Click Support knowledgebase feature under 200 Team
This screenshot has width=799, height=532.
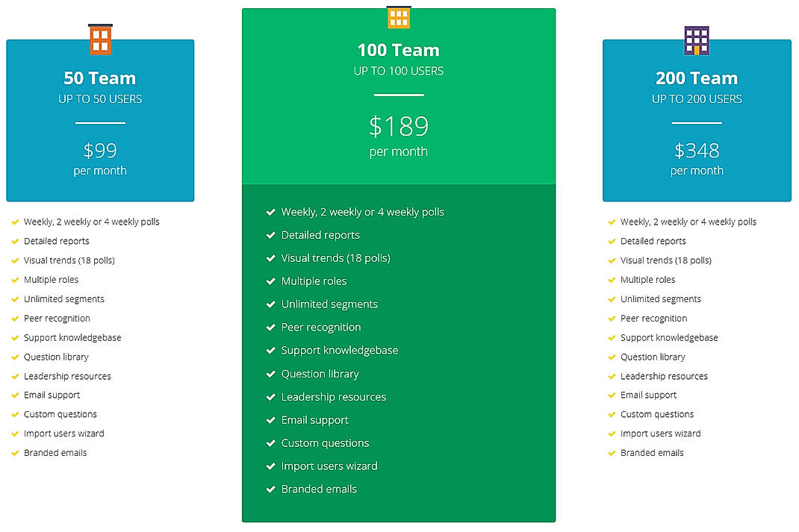pos(669,337)
